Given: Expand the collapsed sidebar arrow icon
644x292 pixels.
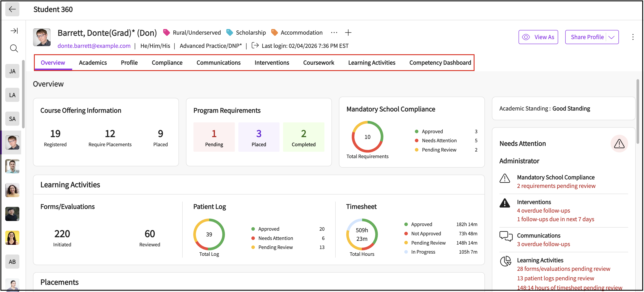Looking at the screenshot, I should pos(14,31).
